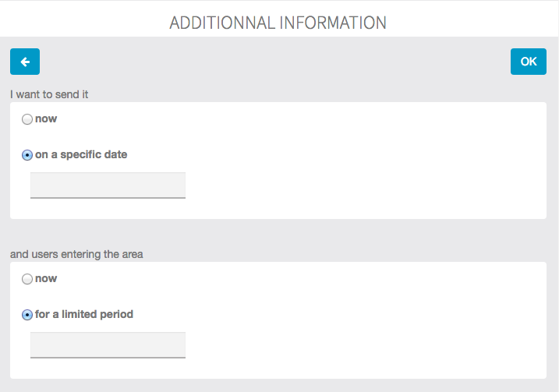This screenshot has height=392, width=559.
Task: Click the "now" label in send section
Action: (46, 119)
